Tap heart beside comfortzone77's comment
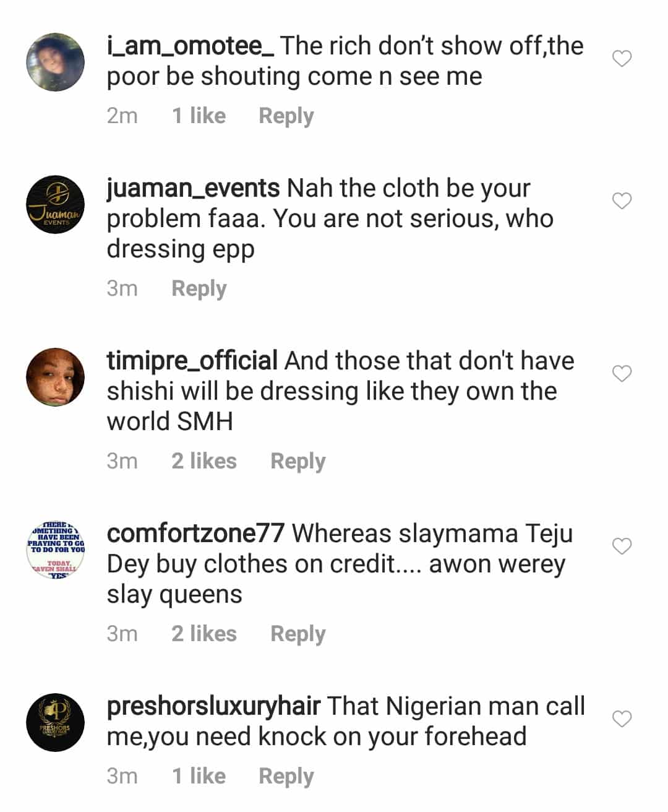This screenshot has width=668, height=812. [622, 546]
